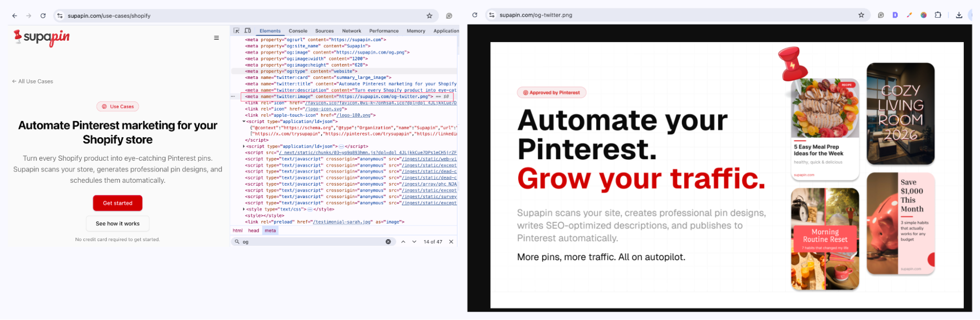Go back in the left browser window
This screenshot has height=320, width=980.
tap(15, 16)
